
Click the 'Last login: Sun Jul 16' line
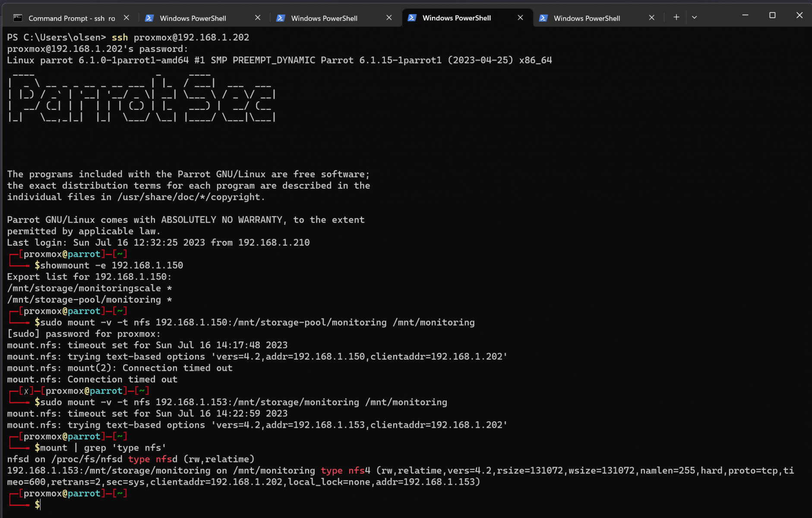point(158,243)
